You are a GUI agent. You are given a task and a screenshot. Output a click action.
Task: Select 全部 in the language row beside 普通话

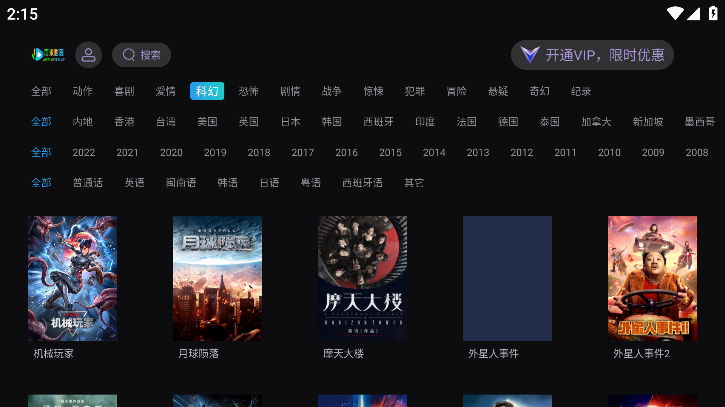[41, 183]
